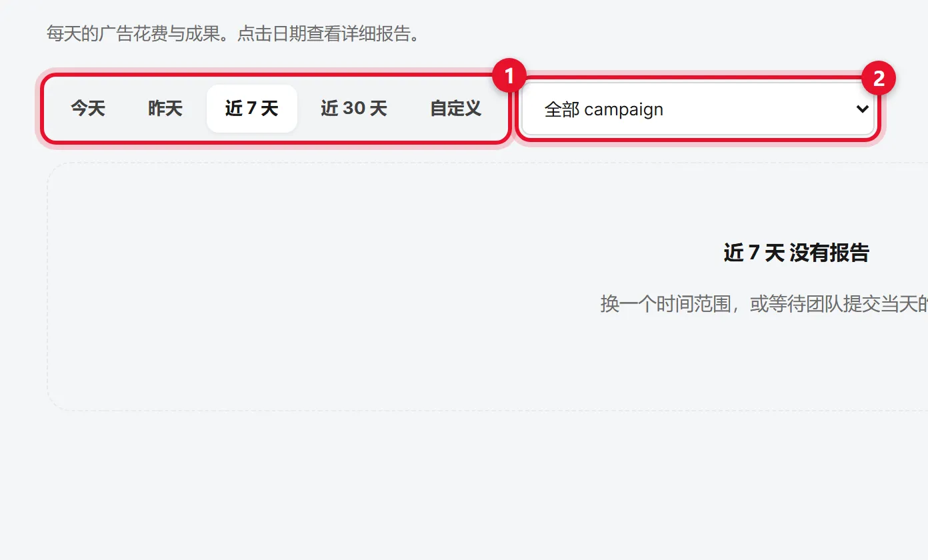928x560 pixels.
Task: Choose the 近 7 天 range option
Action: [252, 109]
